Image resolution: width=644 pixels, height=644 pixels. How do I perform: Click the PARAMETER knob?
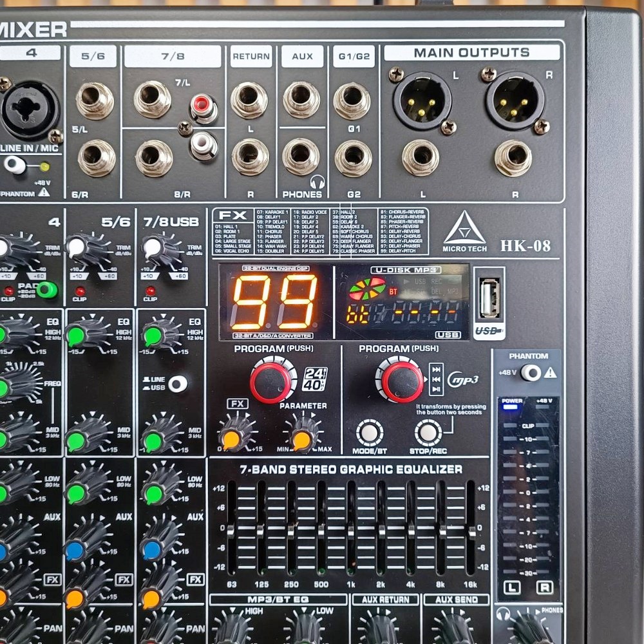303,435
